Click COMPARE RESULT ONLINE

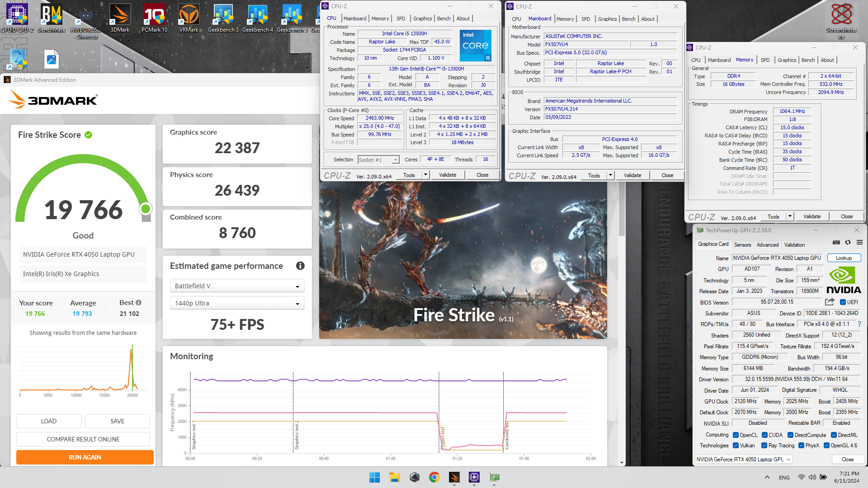pyautogui.click(x=83, y=439)
